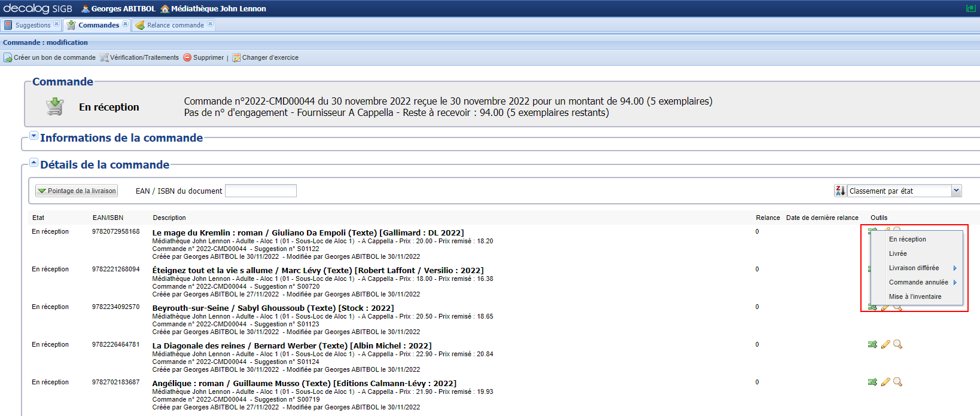This screenshot has width=980, height=416.
Task: Click the user icon beside Georges ABITBOL
Action: [86, 8]
